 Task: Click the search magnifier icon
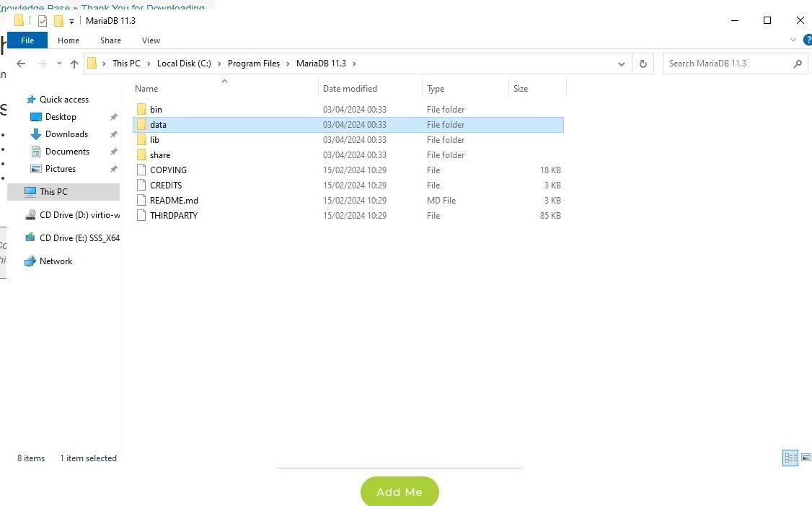(798, 64)
